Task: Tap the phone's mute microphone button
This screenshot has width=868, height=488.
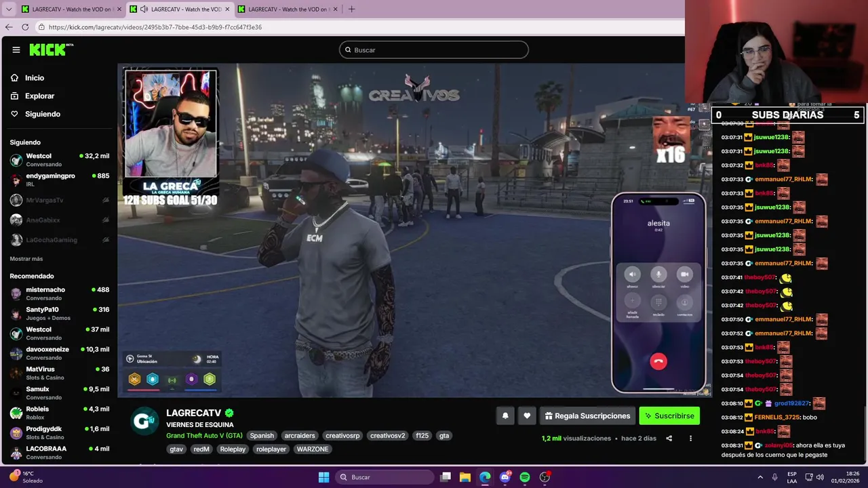Action: [658, 274]
